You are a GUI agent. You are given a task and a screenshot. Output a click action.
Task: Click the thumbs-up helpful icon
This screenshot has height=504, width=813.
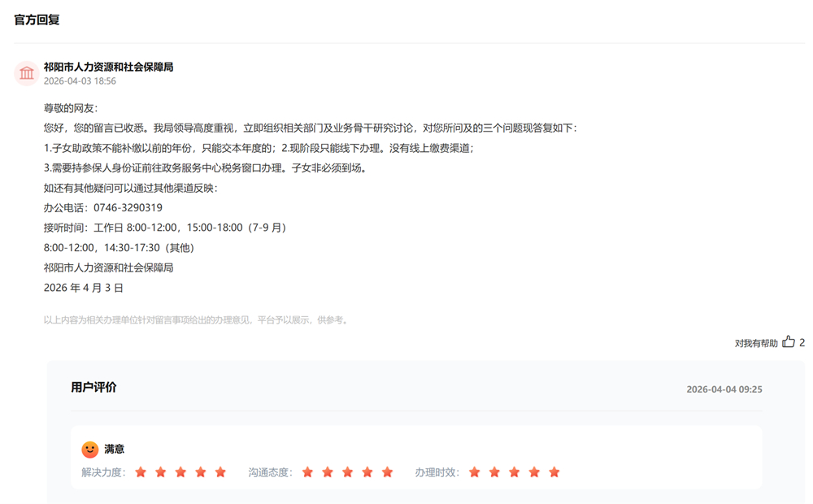point(788,341)
